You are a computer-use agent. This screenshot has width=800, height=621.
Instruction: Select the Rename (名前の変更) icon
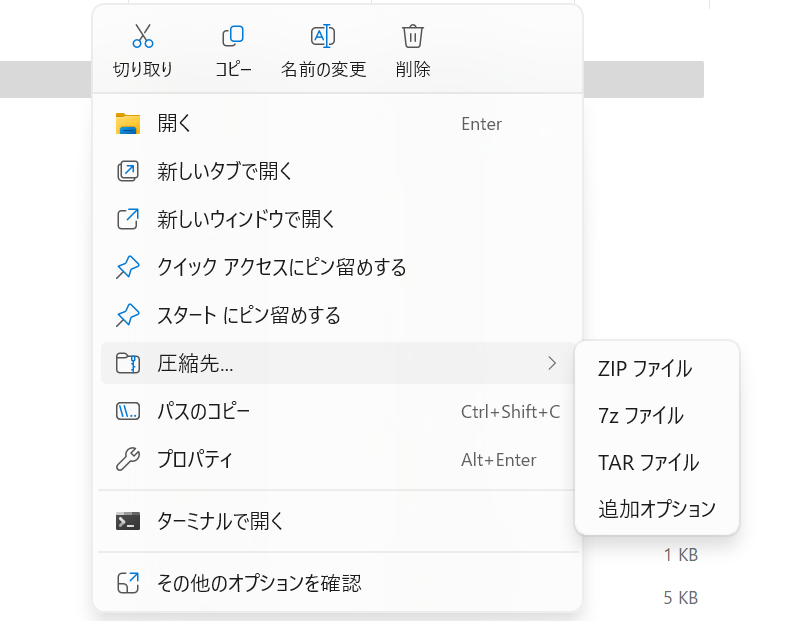(x=323, y=37)
